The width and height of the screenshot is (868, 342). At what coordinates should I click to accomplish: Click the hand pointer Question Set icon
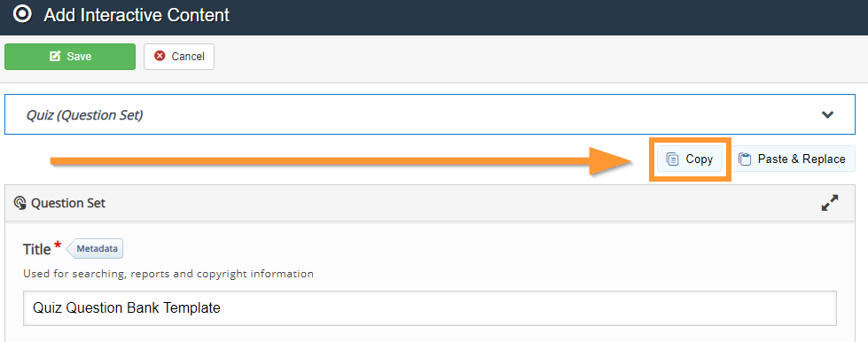pyautogui.click(x=20, y=204)
